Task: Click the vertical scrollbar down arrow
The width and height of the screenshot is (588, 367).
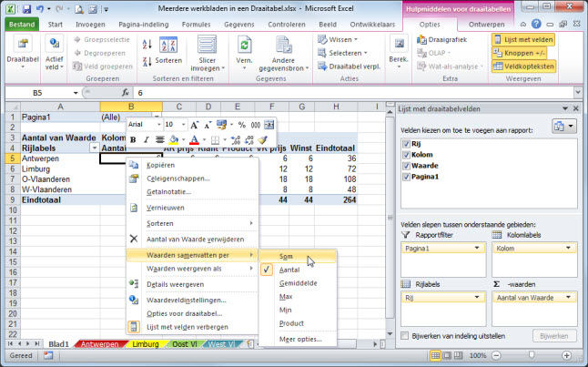Action: click(x=390, y=333)
